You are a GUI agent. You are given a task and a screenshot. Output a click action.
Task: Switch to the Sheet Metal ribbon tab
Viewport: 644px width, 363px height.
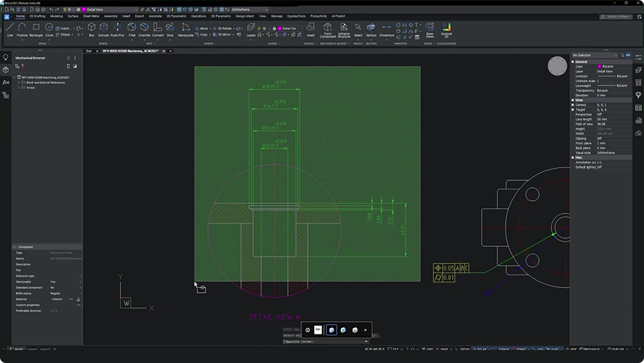91,16
